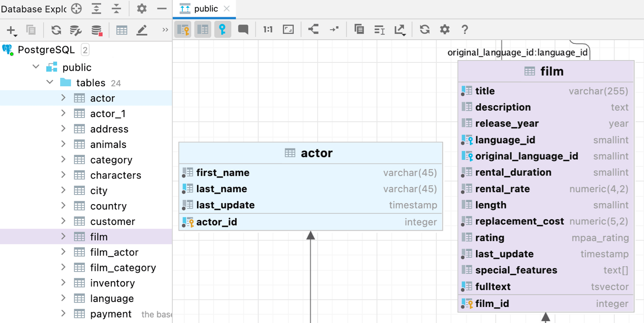644x323 pixels.
Task: Click the Deactivate data source icon
Action: [x=97, y=30]
